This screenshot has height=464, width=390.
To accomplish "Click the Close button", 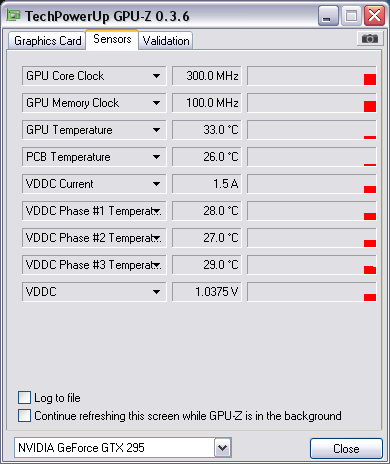I will pyautogui.click(x=346, y=449).
